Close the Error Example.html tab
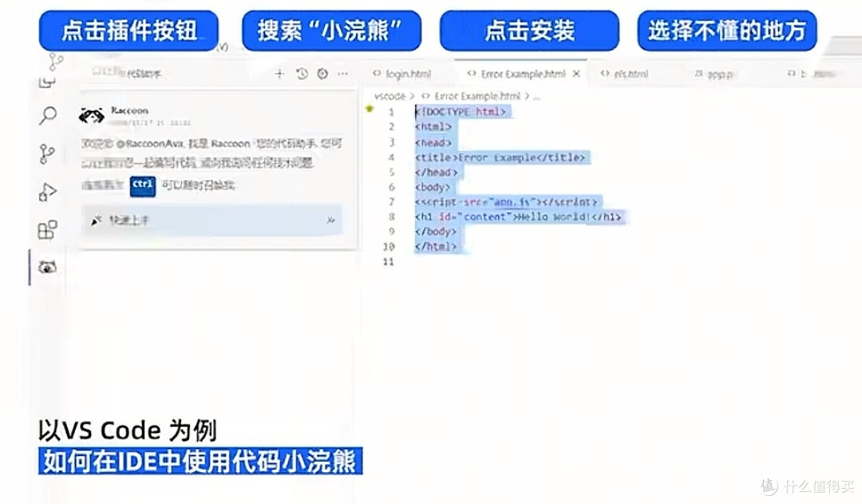 (576, 73)
